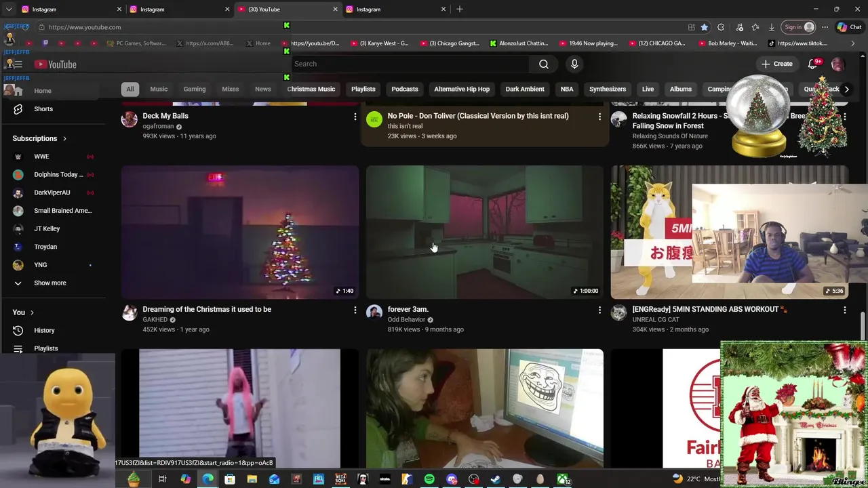Open Microsoft Store from the taskbar
This screenshot has width=868, height=488.
point(230,479)
